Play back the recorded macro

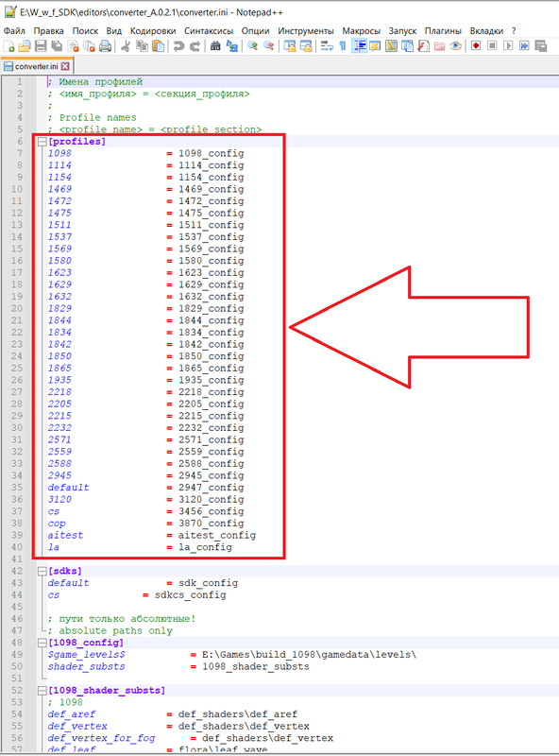pos(508,45)
